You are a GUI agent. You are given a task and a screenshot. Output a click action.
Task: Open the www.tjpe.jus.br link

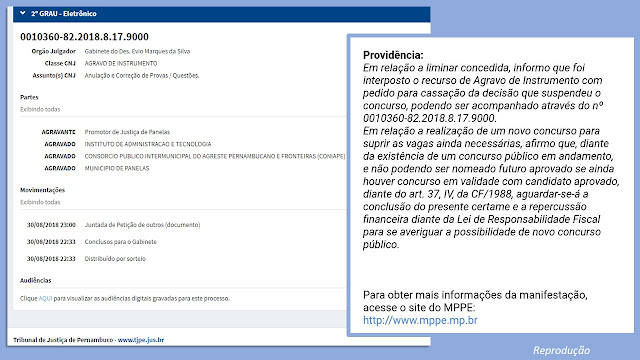pyautogui.click(x=141, y=340)
